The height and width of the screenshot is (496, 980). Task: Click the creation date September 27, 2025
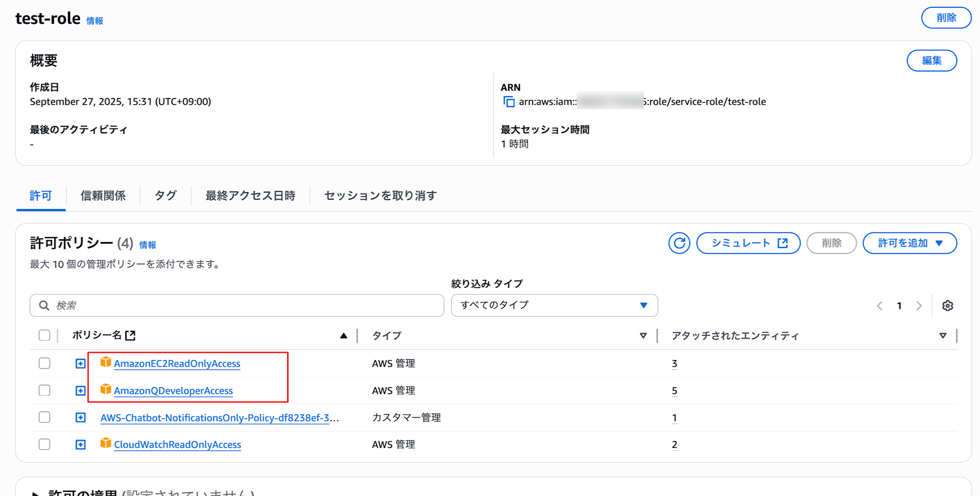point(121,102)
